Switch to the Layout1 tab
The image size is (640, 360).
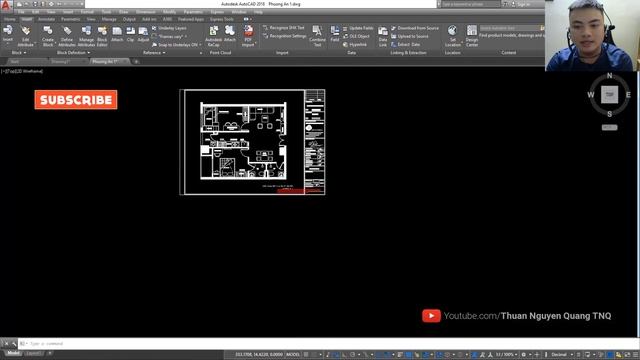34,353
